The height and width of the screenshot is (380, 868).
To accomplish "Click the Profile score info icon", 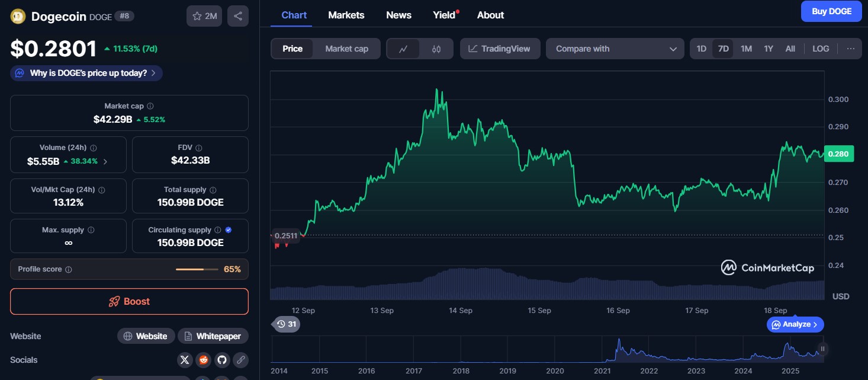I will pyautogui.click(x=69, y=269).
